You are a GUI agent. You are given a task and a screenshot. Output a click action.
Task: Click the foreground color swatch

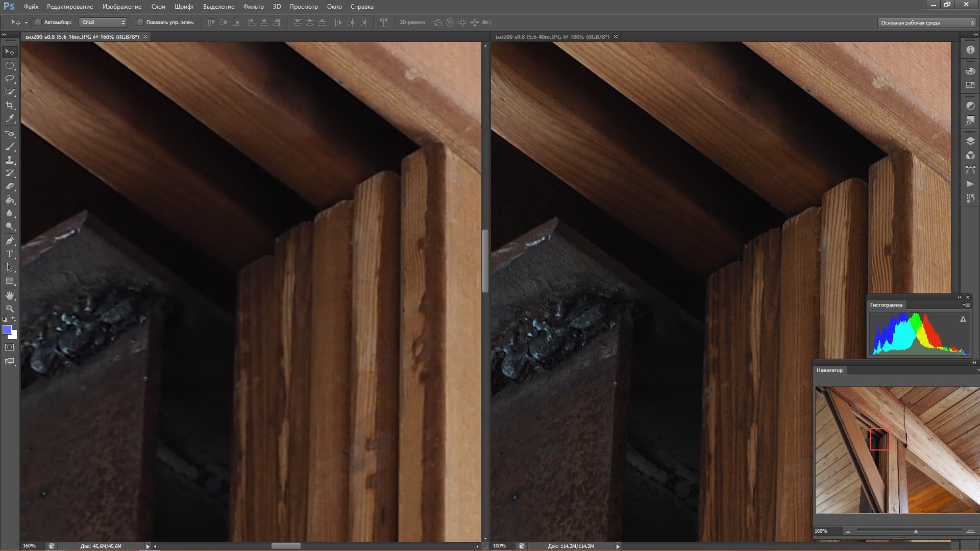tap(7, 330)
